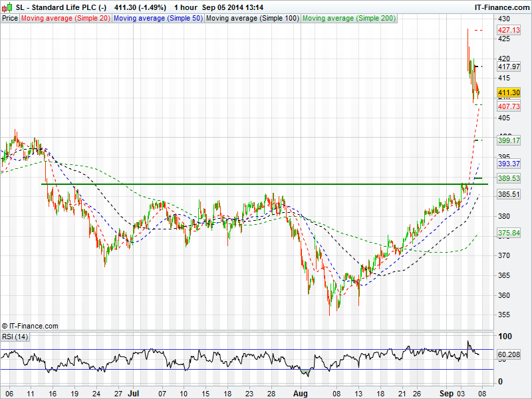The height and width of the screenshot is (399, 532).
Task: Click Moving average (Simple 100) legend label
Action: tap(252, 19)
